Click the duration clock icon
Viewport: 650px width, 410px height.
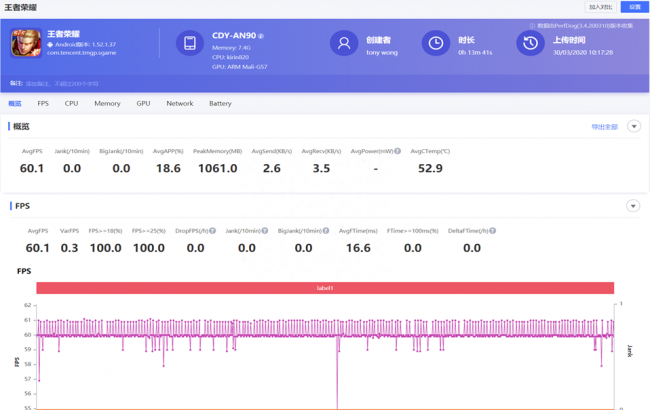[436, 43]
